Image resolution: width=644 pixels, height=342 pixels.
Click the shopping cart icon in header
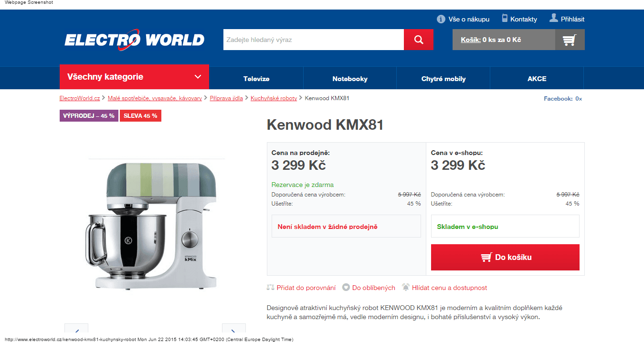pos(570,40)
